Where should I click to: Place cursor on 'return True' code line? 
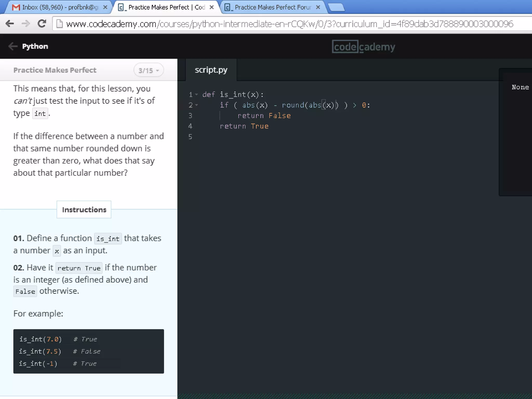pyautogui.click(x=244, y=126)
